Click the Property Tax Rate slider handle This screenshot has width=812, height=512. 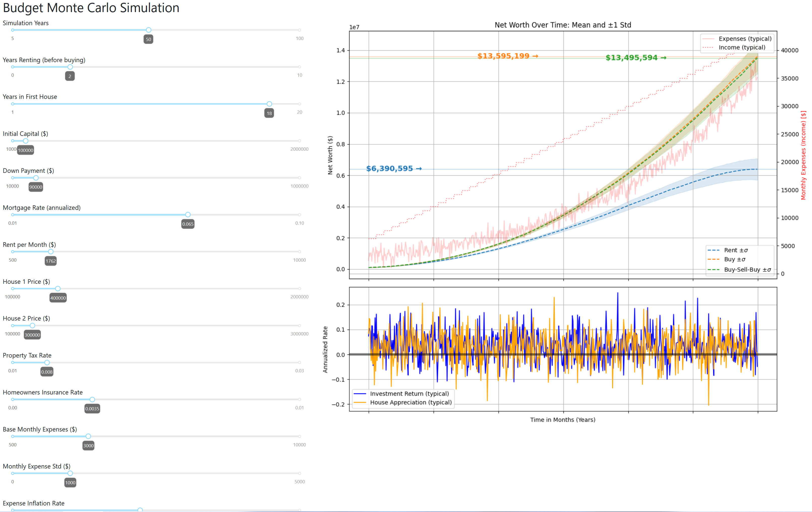(x=47, y=363)
